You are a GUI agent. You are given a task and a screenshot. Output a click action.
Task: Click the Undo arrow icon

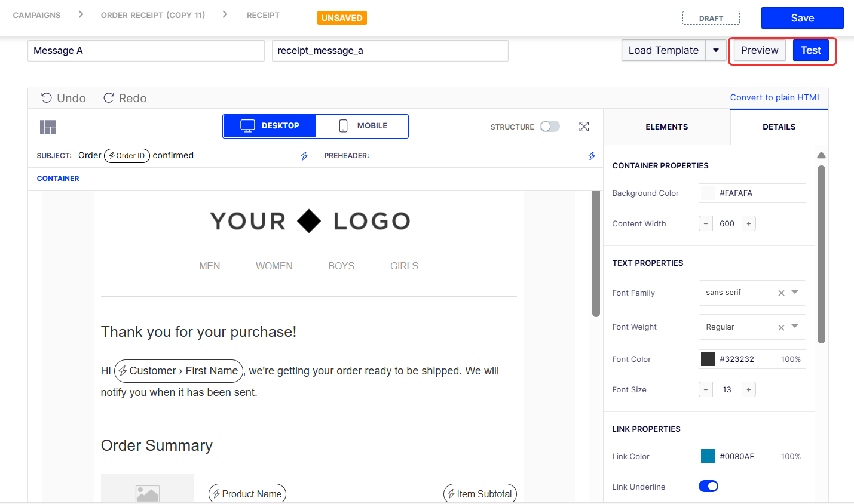[46, 98]
